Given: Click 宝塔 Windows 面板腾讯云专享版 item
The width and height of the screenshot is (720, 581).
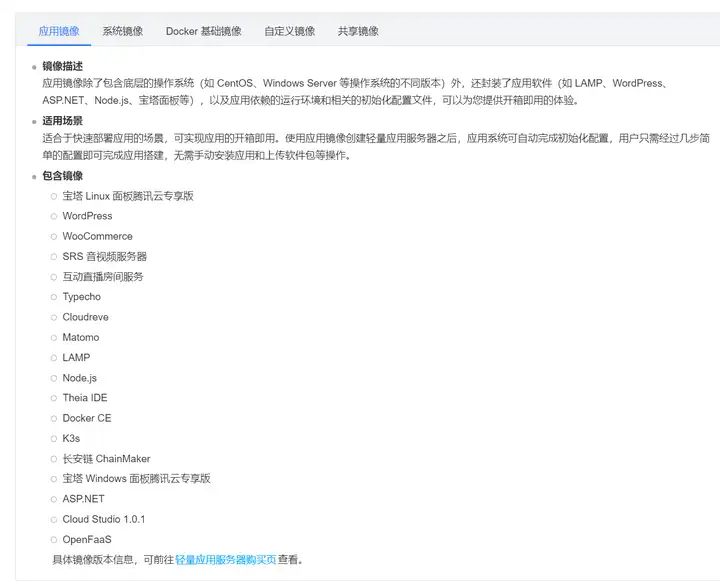Looking at the screenshot, I should [x=136, y=479].
